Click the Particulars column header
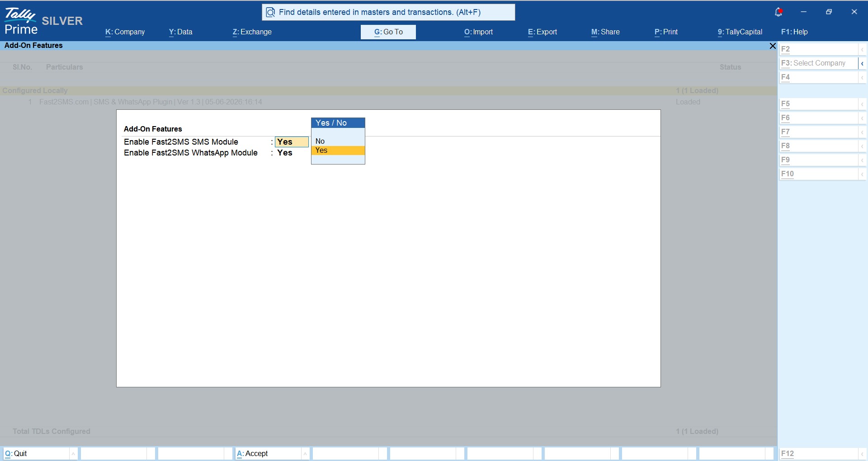 click(x=64, y=67)
